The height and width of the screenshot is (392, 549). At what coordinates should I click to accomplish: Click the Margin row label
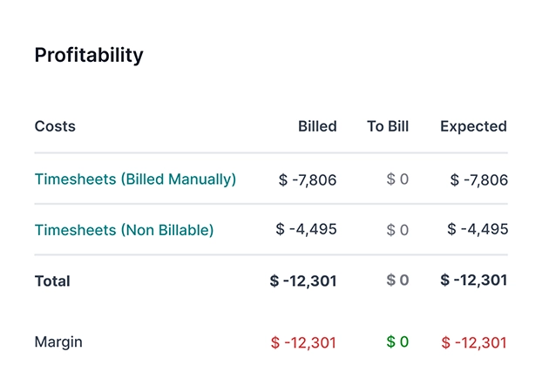(x=58, y=341)
